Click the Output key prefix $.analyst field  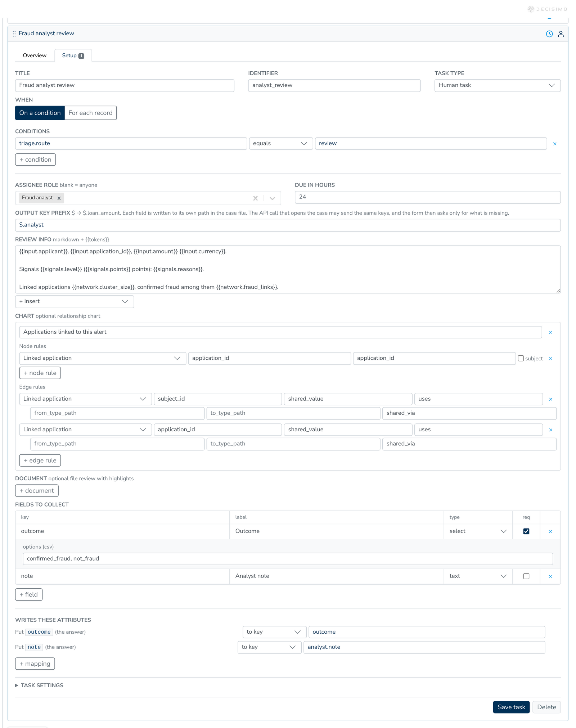click(288, 225)
